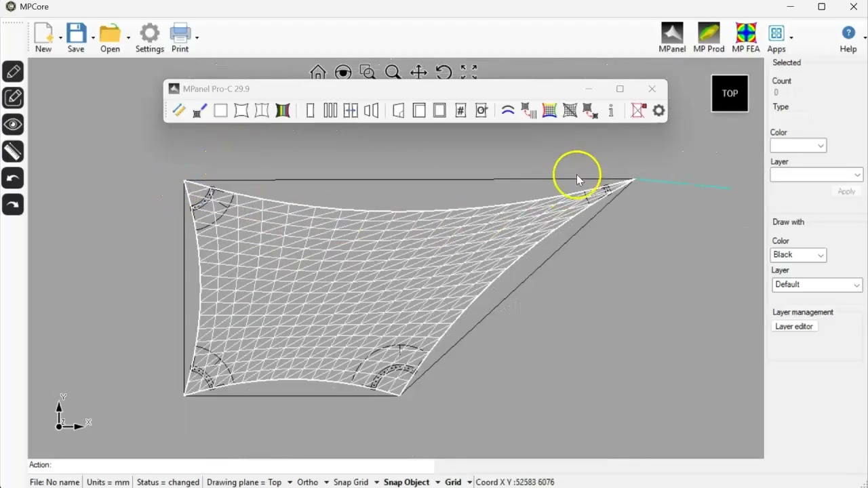
Task: Save the current file
Action: click(76, 37)
